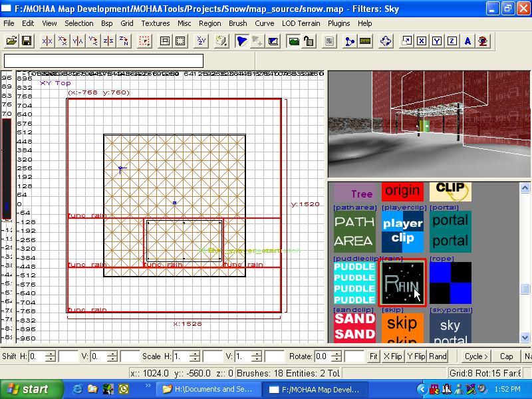Click the red dashed selection rectangle icon

click(x=144, y=41)
